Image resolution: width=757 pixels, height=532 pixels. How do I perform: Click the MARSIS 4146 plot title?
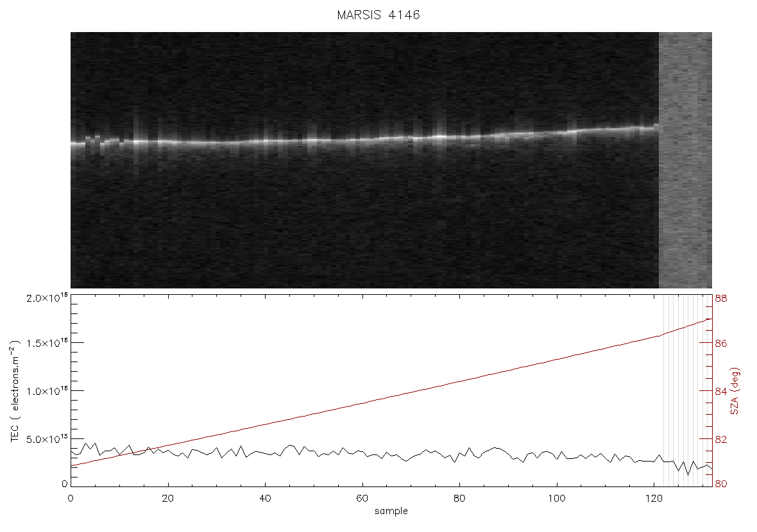(x=378, y=15)
